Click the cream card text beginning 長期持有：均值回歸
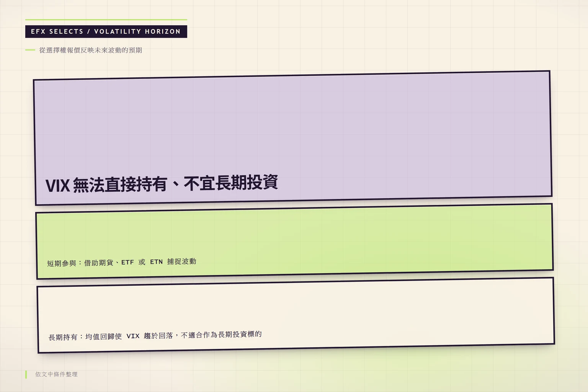Viewport: 588px width, 392px height. coord(155,336)
